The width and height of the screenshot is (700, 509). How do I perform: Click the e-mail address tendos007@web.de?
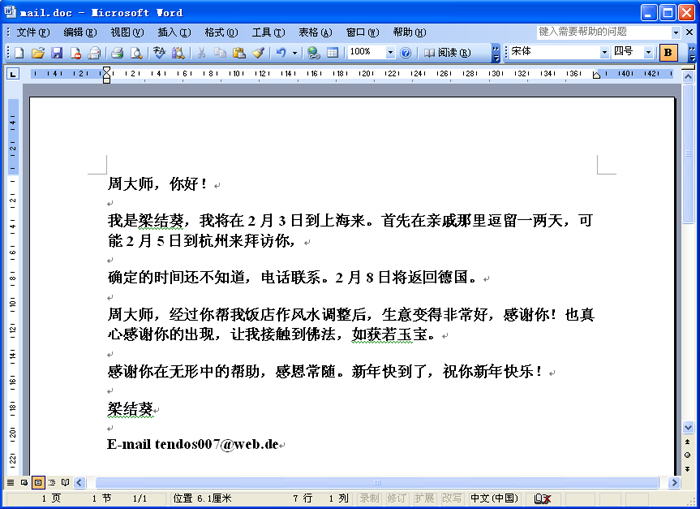217,444
